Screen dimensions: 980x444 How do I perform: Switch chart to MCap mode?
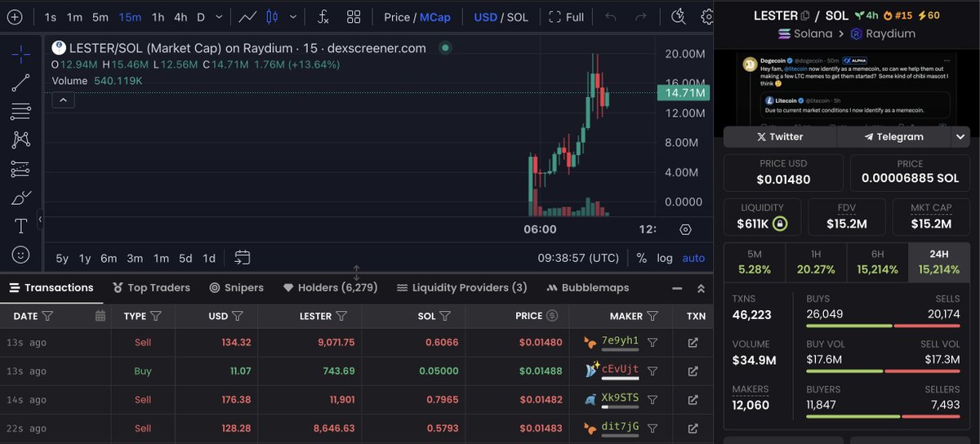[x=435, y=16]
